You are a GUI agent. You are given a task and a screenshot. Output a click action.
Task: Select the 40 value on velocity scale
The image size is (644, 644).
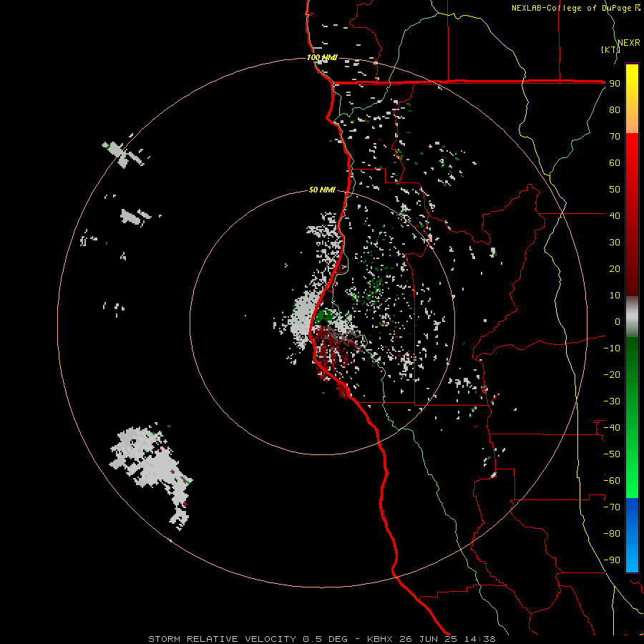click(x=615, y=215)
